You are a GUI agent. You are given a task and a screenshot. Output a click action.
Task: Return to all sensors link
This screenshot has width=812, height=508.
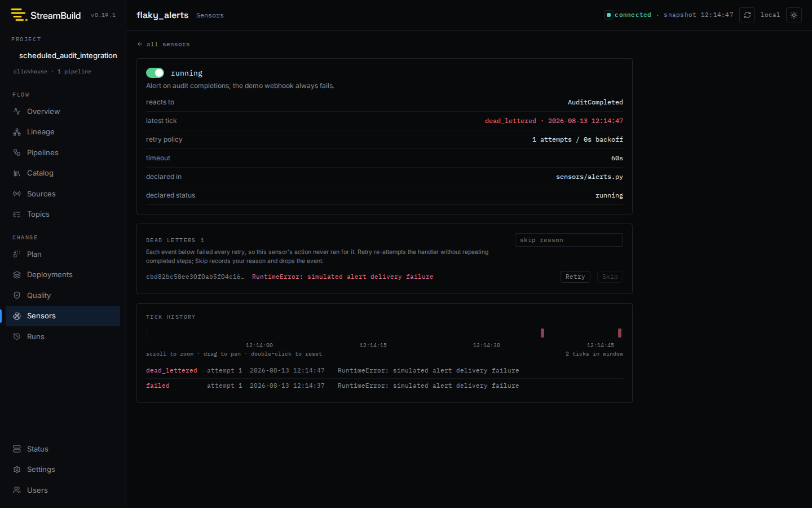pos(164,44)
